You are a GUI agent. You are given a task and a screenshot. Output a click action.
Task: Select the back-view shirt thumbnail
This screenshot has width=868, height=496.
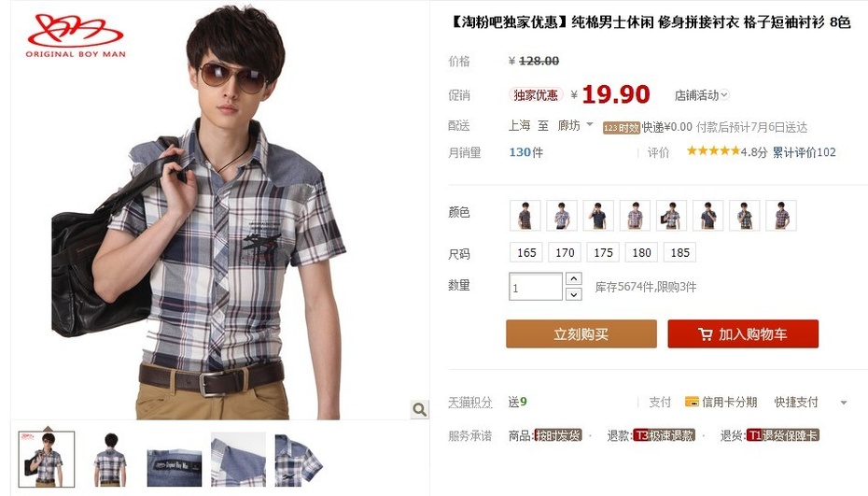coord(110,460)
